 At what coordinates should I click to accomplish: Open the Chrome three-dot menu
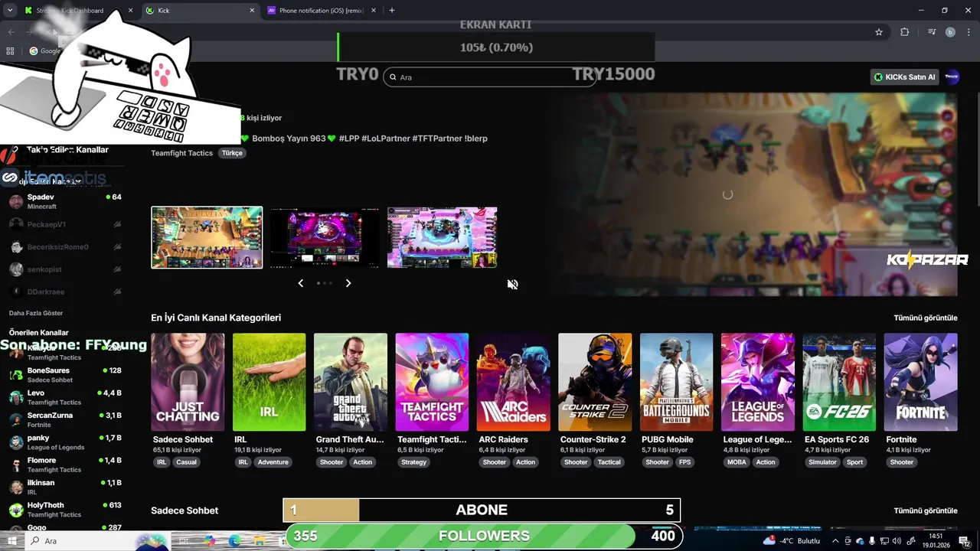point(969,32)
